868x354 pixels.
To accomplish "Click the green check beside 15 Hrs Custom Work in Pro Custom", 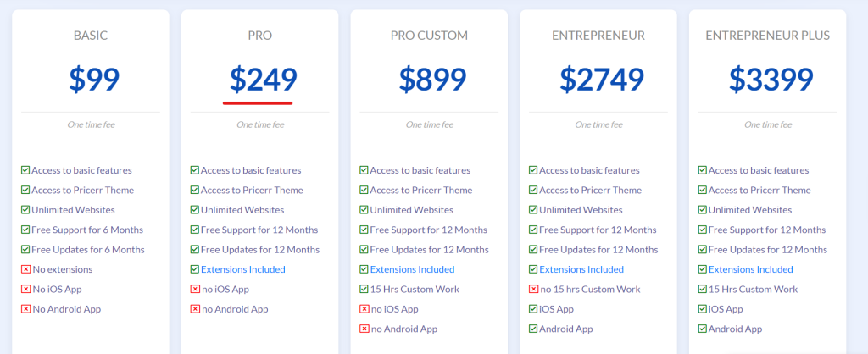I will [364, 290].
